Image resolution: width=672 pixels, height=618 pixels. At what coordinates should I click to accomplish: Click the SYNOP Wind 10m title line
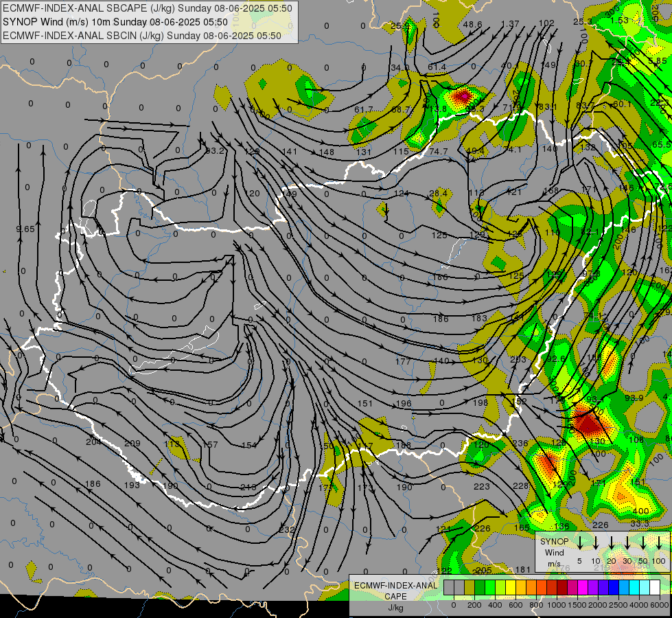(115, 22)
